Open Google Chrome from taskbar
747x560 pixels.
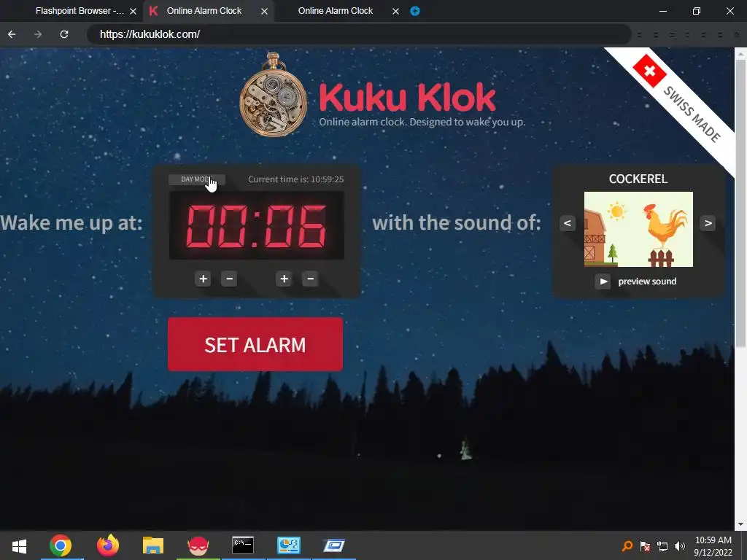[61, 545]
